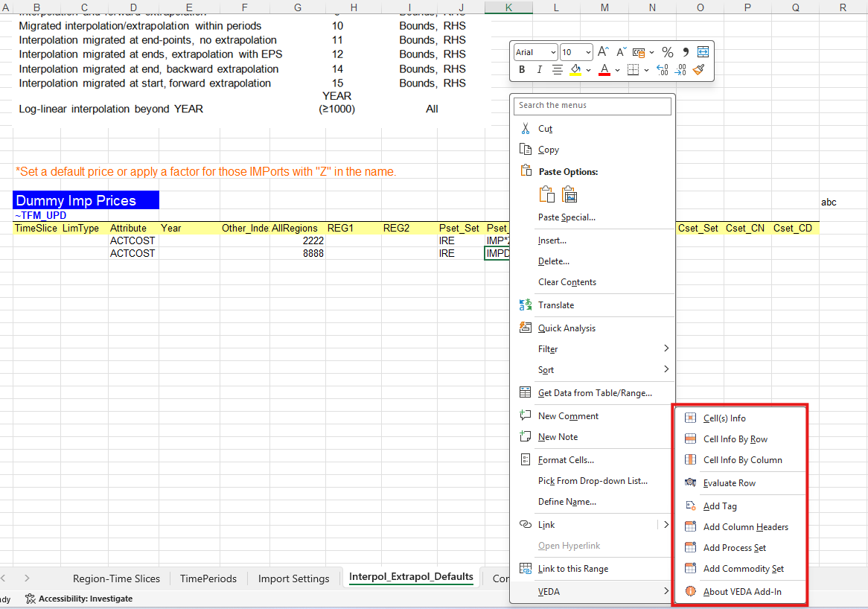
Task: Click Decrease Decimal icon
Action: pos(681,69)
